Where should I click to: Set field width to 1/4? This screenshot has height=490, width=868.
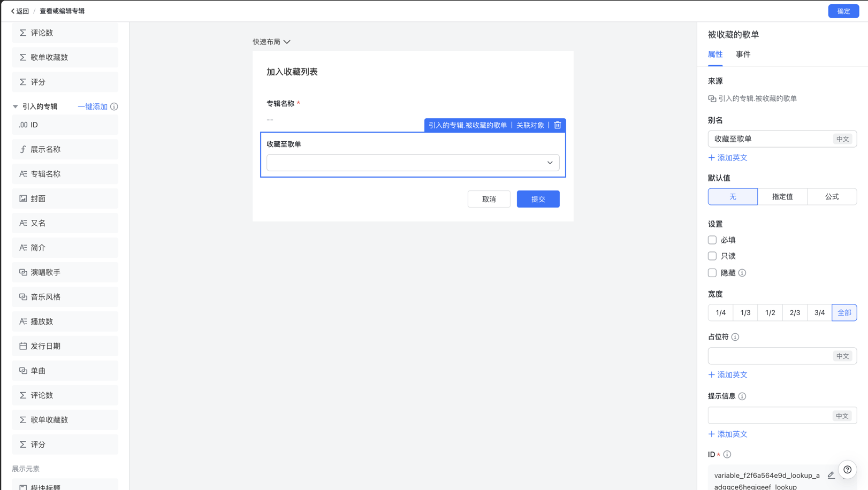pos(720,313)
